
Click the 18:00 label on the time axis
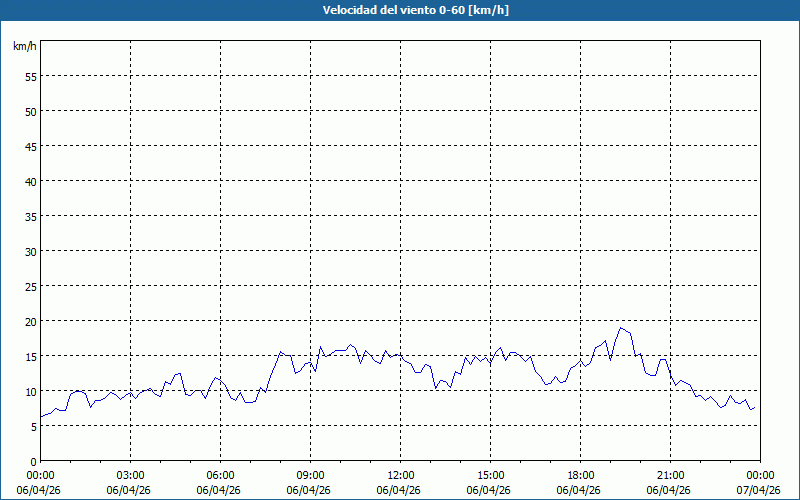pyautogui.click(x=580, y=475)
